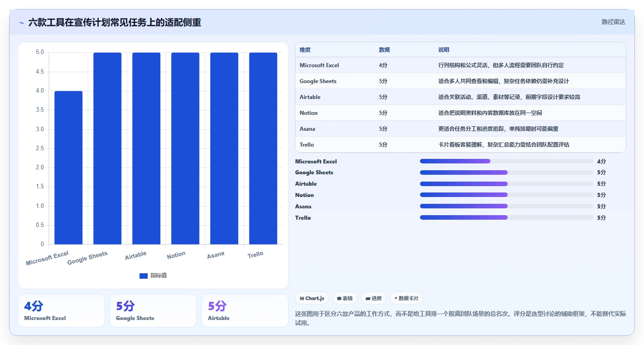Select the Chart.js chip
The width and height of the screenshot is (644, 345).
click(x=312, y=298)
